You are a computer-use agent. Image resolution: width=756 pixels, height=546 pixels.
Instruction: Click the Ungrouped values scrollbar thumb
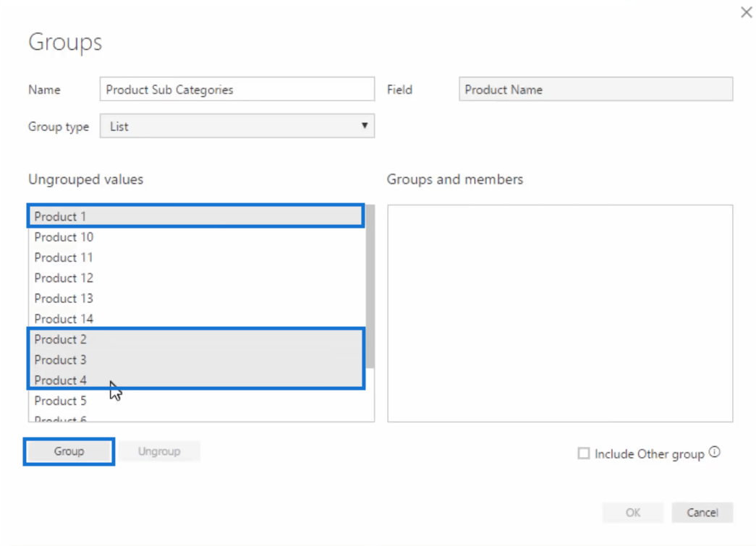tap(370, 286)
